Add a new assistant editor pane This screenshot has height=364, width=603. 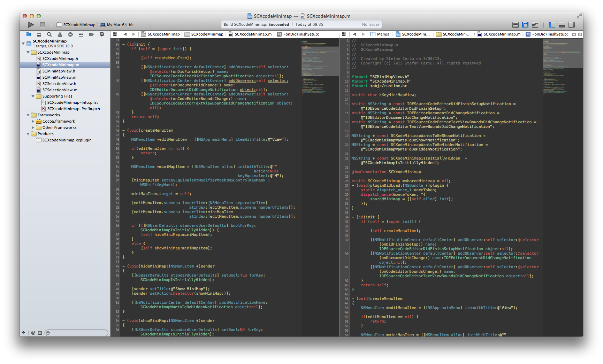click(x=574, y=34)
